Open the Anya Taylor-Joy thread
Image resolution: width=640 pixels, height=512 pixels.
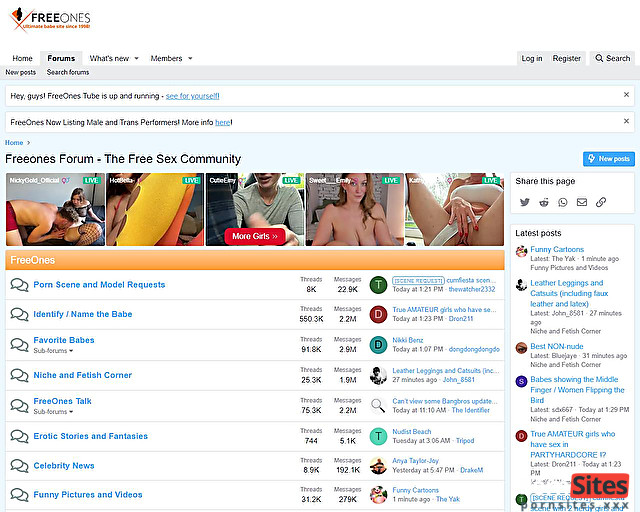[x=416, y=461]
